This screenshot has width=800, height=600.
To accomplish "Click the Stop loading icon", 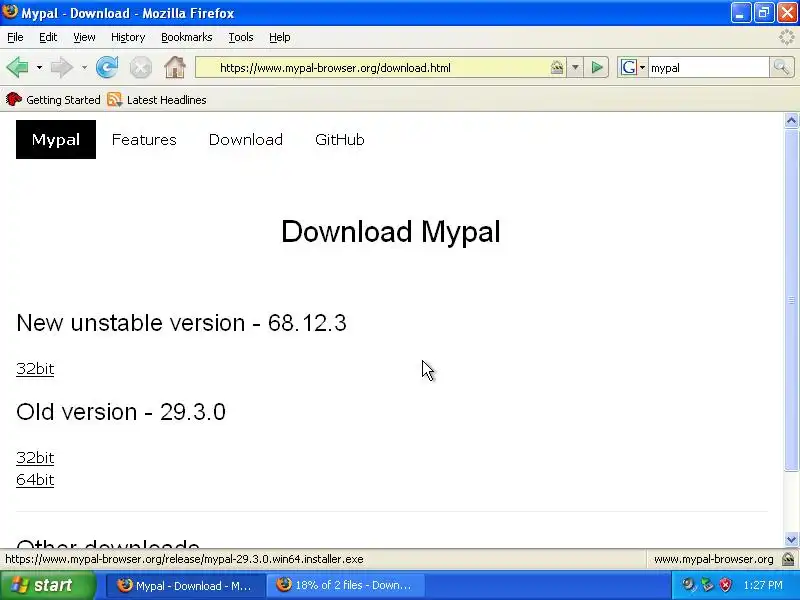I will point(140,67).
